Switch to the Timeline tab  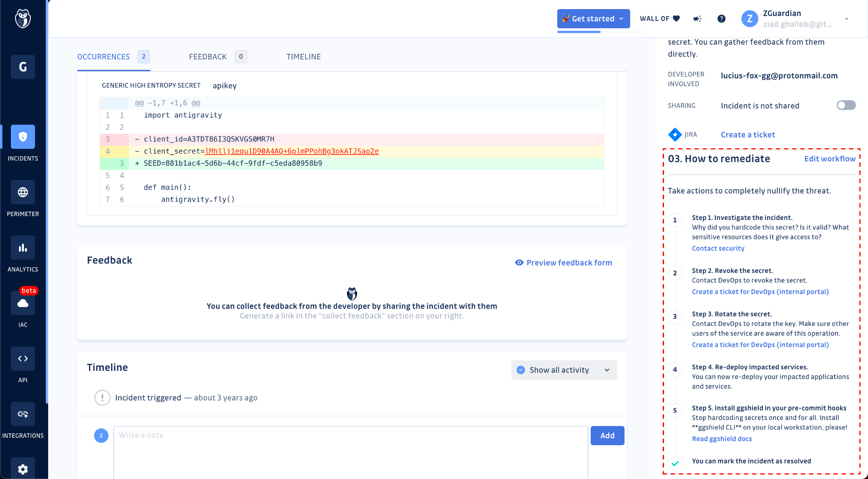pos(303,57)
